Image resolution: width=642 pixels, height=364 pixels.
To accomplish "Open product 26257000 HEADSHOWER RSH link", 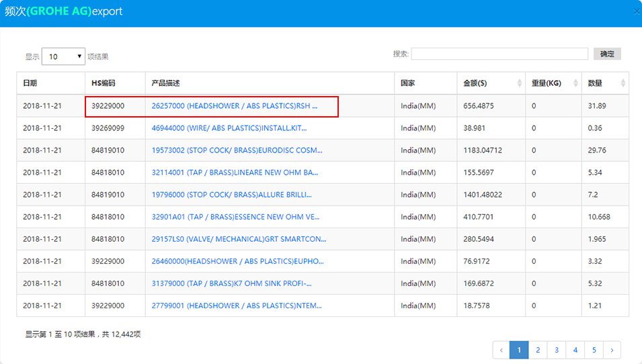I will point(235,106).
